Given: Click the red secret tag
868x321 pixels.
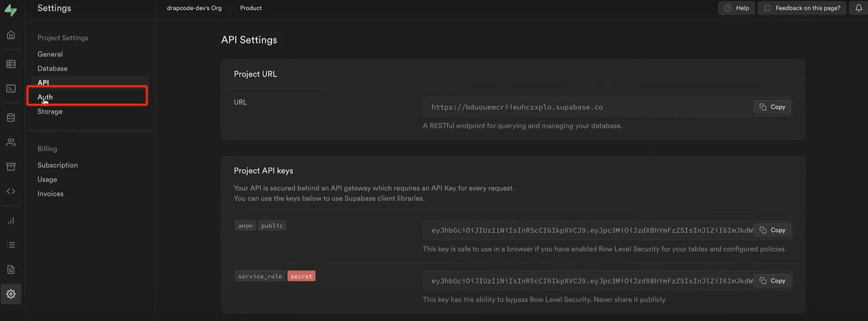Looking at the screenshot, I should coord(301,276).
